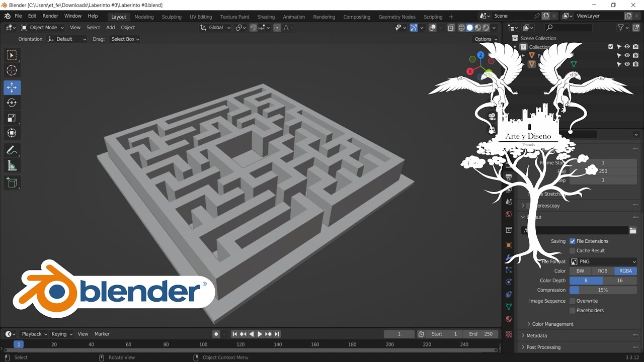Screen dimensions: 644x362
Task: Open the Orientation Default dropdown
Action: point(67,39)
